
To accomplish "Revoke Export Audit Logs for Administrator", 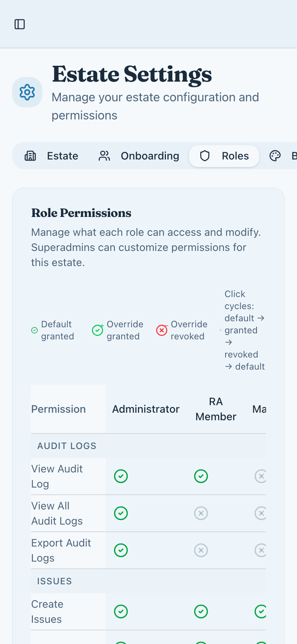I will 121,550.
